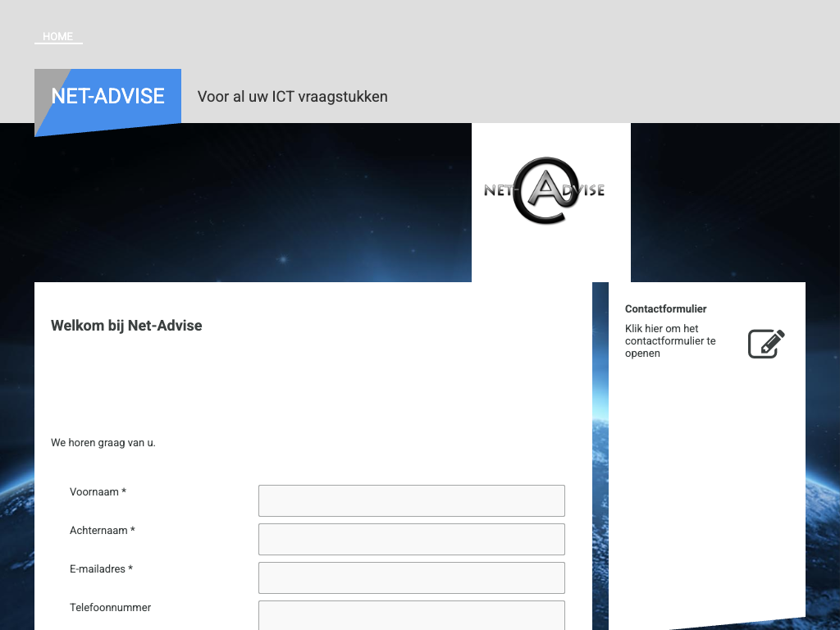Click the white underline beneath HOME
This screenshot has height=630, width=840.
(x=58, y=43)
